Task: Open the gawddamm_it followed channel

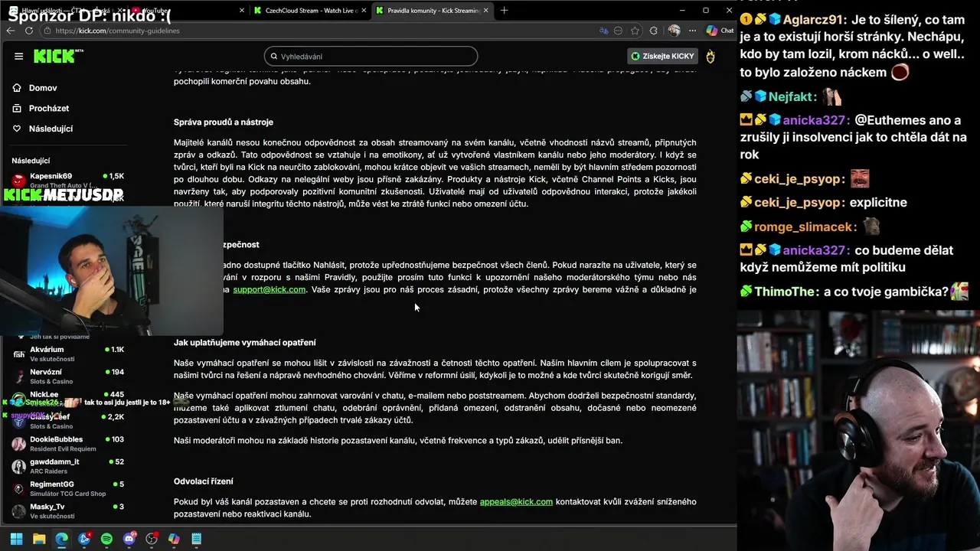Action: [67, 465]
